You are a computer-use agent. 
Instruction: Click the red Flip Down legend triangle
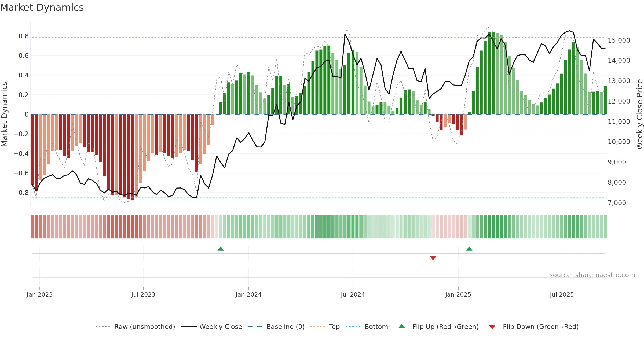pyautogui.click(x=492, y=327)
